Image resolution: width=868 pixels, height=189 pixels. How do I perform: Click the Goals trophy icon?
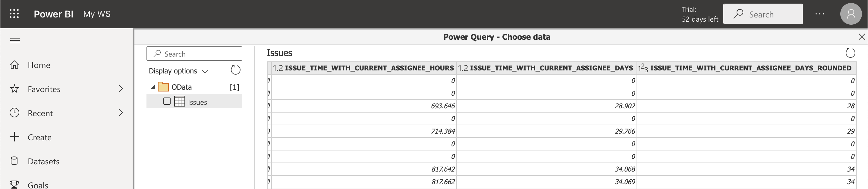pos(14,184)
